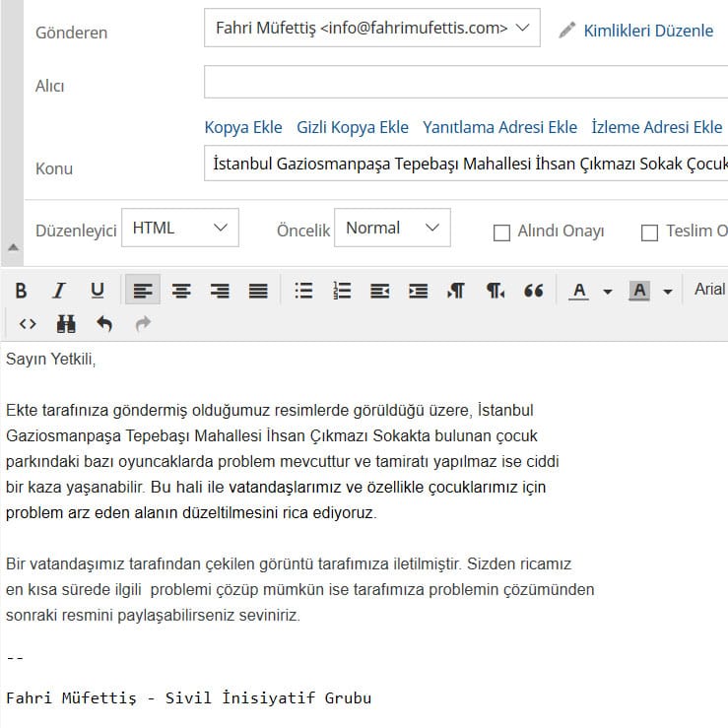Screen dimensions: 728x728
Task: Align text right
Action: [220, 291]
